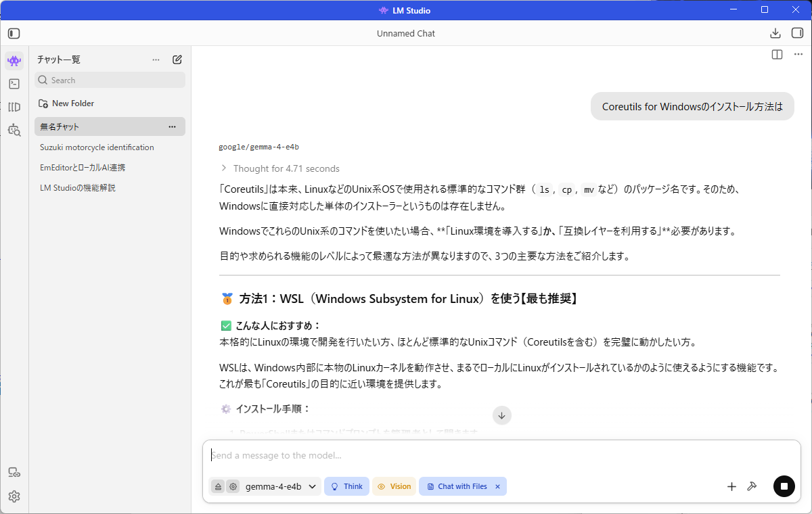Open the My Models library icon

[x=14, y=107]
